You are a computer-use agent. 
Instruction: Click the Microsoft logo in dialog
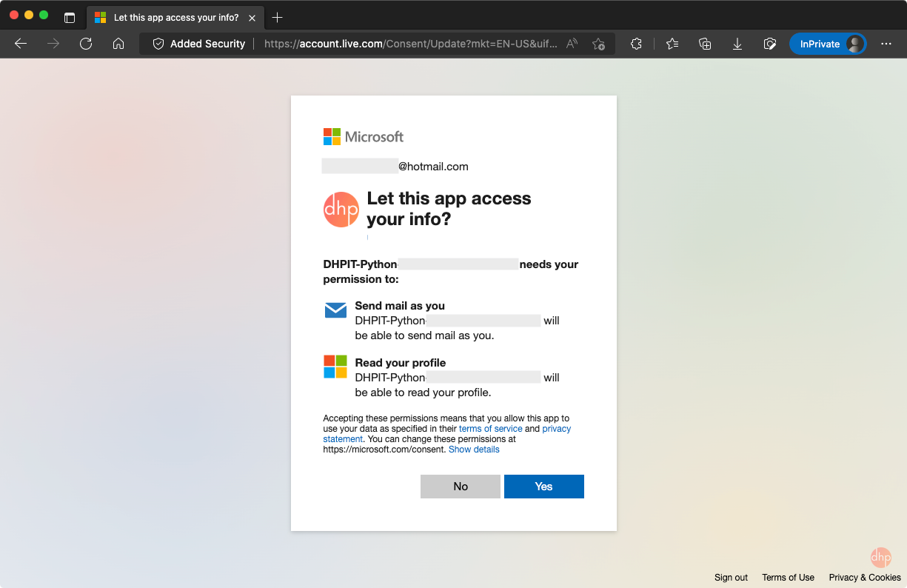click(364, 136)
